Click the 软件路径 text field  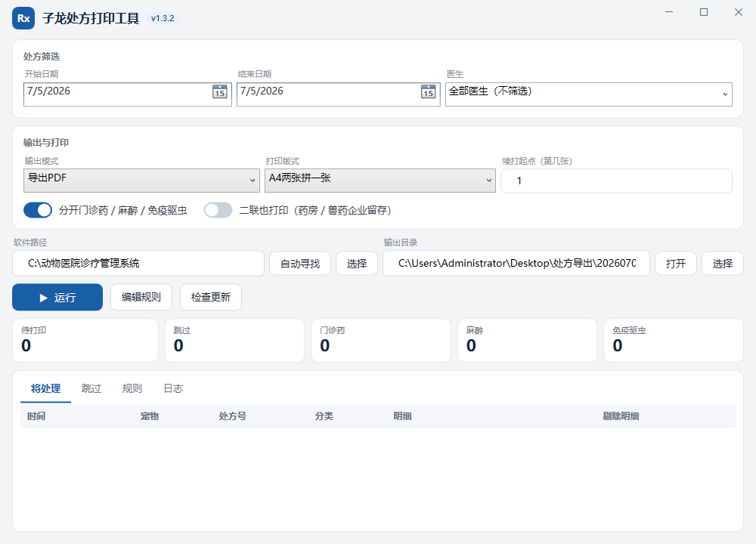pyautogui.click(x=138, y=263)
